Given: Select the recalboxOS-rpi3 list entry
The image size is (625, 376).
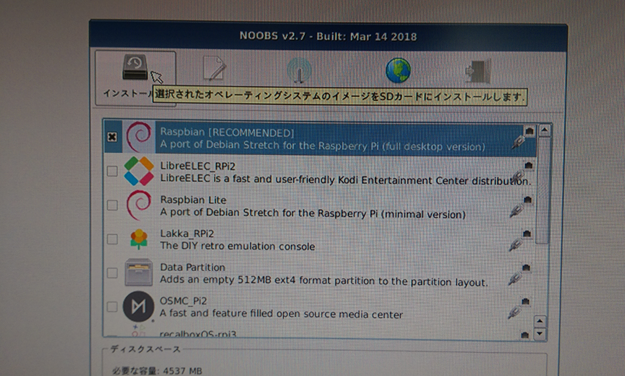Looking at the screenshot, I should click(x=320, y=333).
